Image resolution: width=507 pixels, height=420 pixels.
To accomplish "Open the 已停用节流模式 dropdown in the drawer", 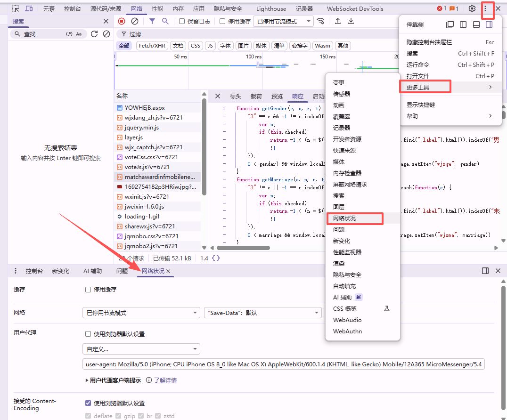I will pyautogui.click(x=141, y=313).
